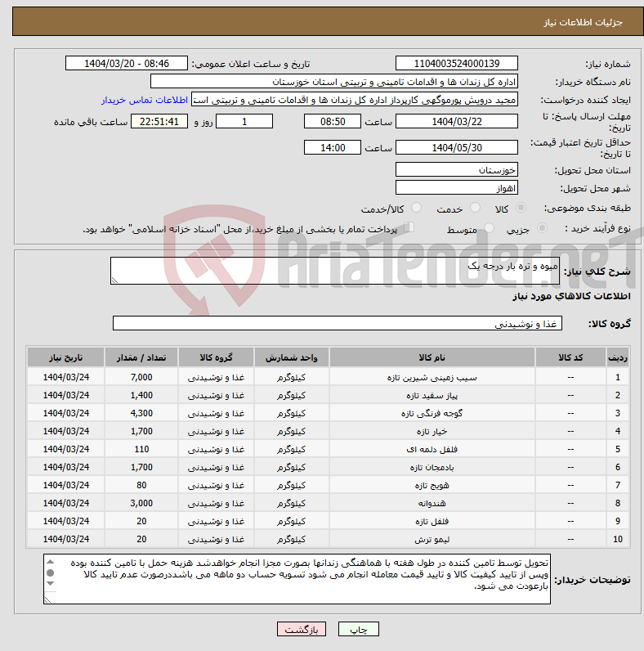Click item name خیار تازه
The image size is (644, 651).
pos(432,431)
